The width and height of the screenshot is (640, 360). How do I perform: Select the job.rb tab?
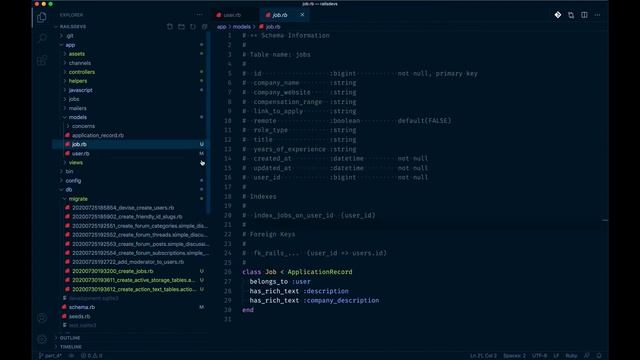[x=284, y=15]
